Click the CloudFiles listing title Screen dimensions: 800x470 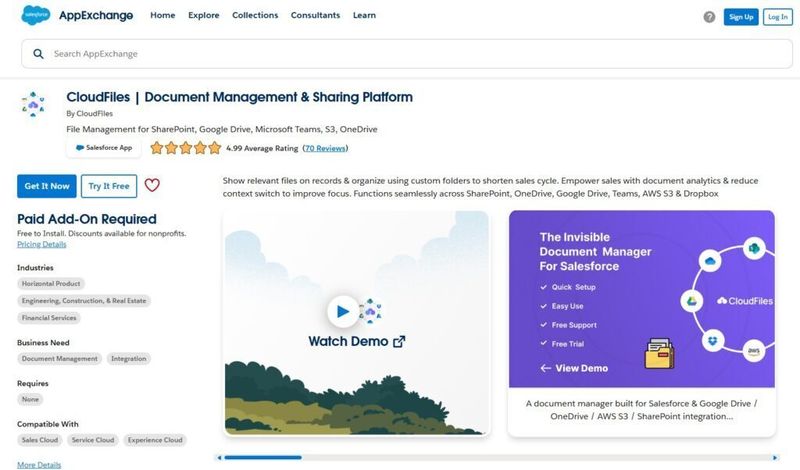click(x=240, y=97)
